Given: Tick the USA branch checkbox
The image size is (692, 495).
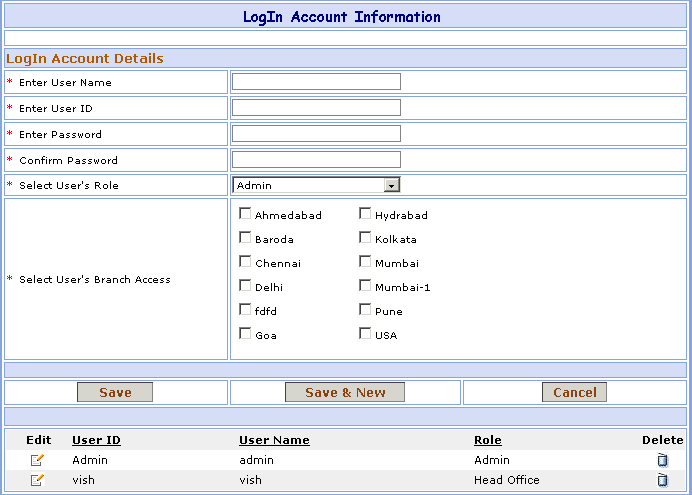Looking at the screenshot, I should tap(365, 334).
